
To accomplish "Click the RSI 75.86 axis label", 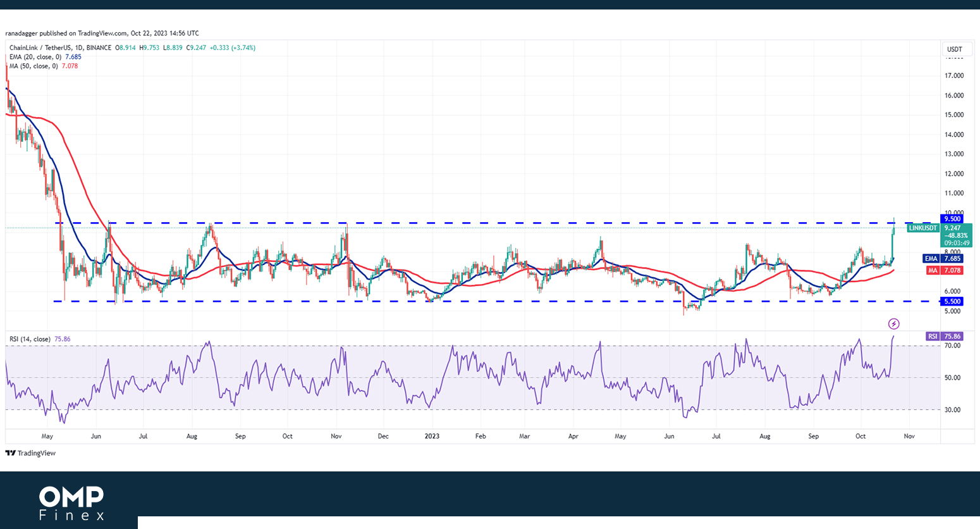I will pos(945,337).
